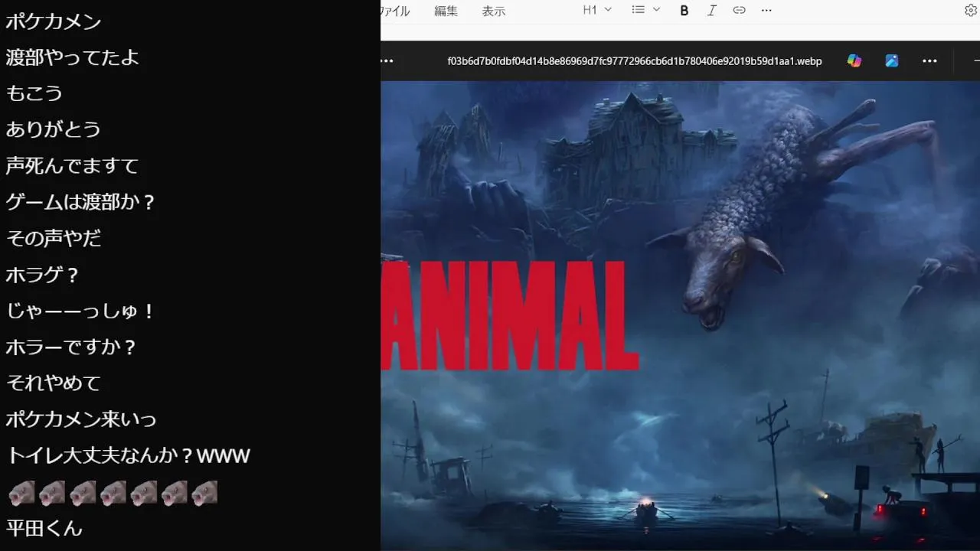Viewport: 980px width, 551px height.
Task: Open the right-side more options menu in Photos viewer
Action: 929,60
